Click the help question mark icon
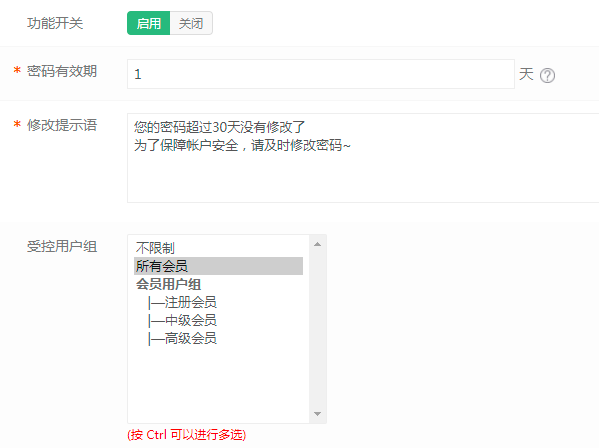 pos(547,75)
